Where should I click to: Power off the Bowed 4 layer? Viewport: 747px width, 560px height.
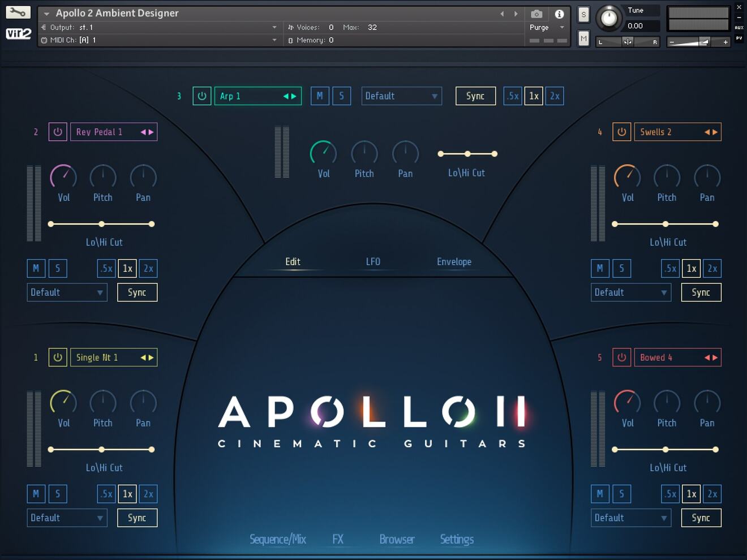(622, 357)
